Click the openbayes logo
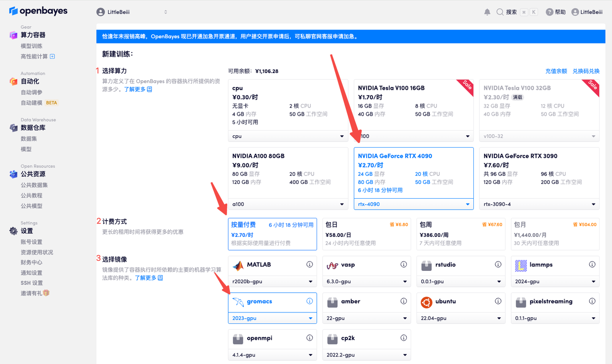 point(38,11)
